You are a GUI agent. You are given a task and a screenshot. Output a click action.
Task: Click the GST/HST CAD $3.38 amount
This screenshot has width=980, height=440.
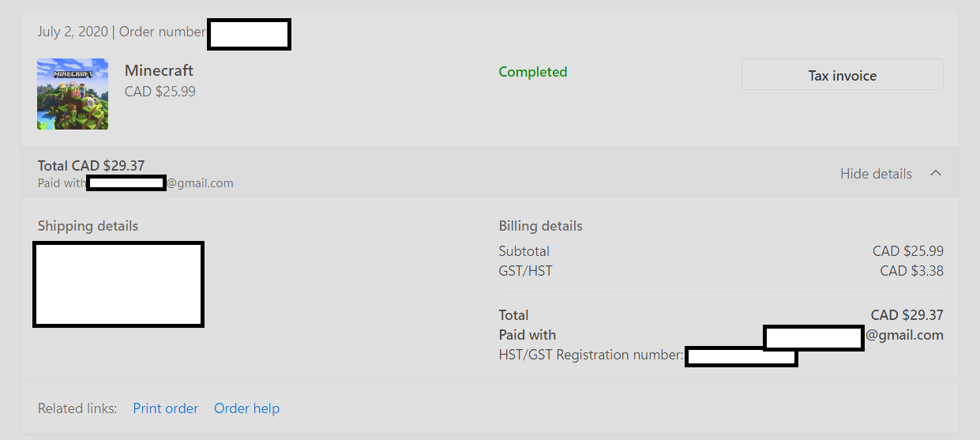click(912, 271)
